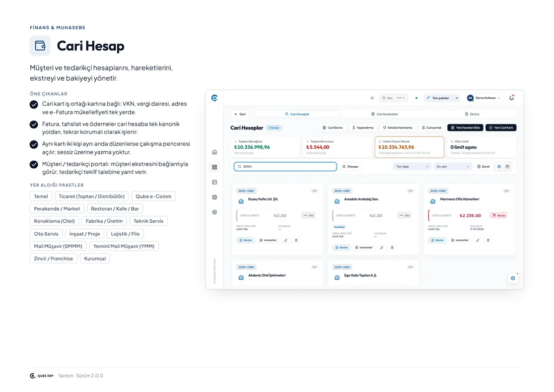Delete the Kuzey Kafe Ltd. Şti. card
The width and height of the screenshot is (554, 392).
click(x=296, y=240)
